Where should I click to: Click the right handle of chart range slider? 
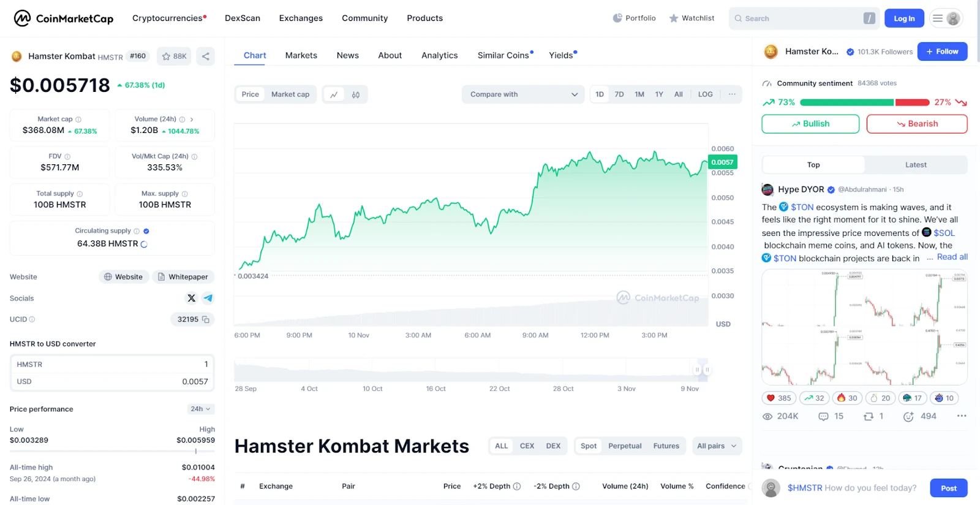pos(707,370)
